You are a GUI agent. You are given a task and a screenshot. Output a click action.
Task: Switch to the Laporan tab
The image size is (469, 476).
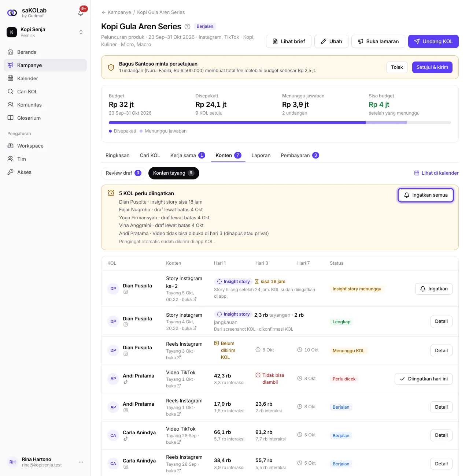pyautogui.click(x=261, y=155)
